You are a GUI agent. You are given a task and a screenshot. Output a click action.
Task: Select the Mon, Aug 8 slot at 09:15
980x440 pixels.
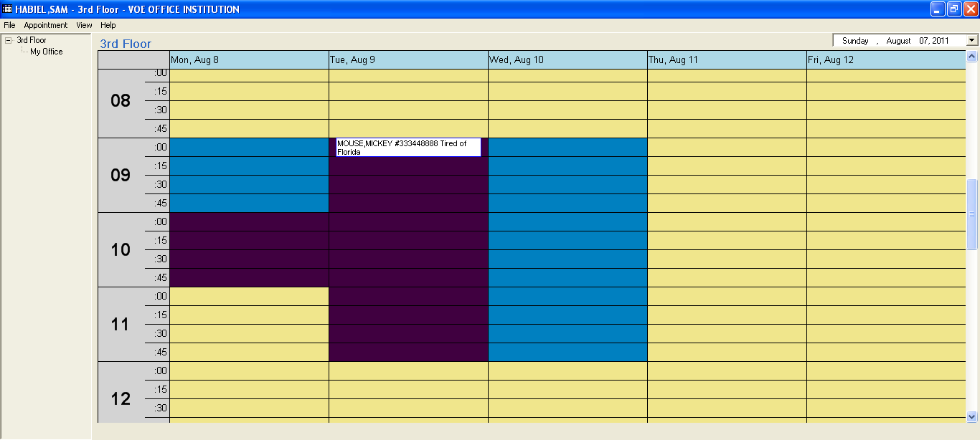tap(249, 166)
